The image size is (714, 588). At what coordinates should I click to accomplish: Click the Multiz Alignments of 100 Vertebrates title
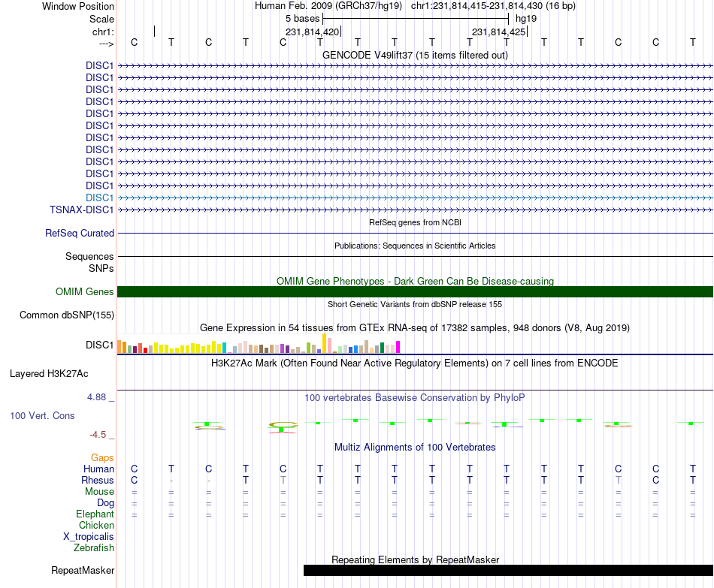click(415, 448)
